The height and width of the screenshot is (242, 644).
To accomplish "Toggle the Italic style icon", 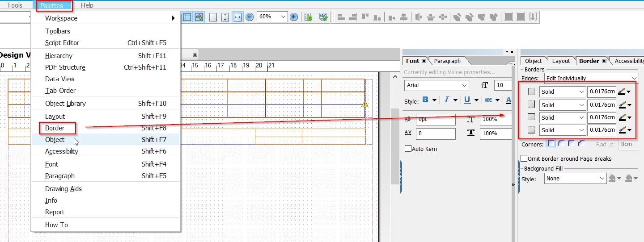I will point(446,100).
